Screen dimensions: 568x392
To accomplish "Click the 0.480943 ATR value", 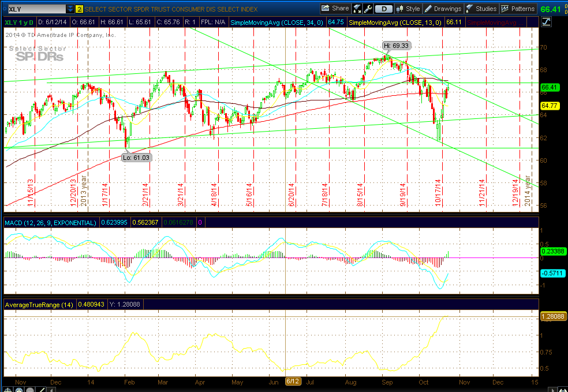I will (x=91, y=305).
